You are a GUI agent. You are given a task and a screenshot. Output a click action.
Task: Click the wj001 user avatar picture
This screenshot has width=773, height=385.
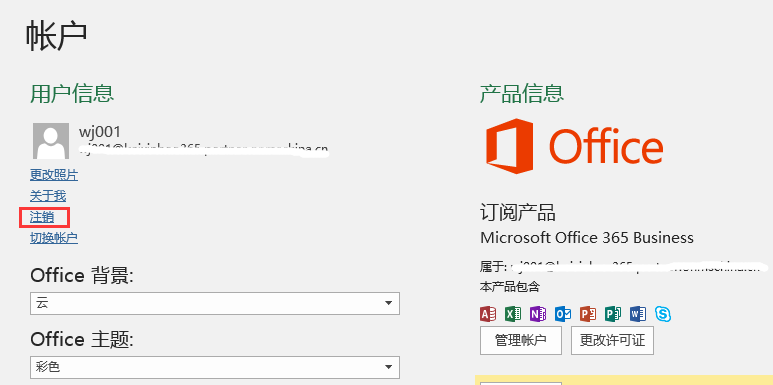coord(51,141)
